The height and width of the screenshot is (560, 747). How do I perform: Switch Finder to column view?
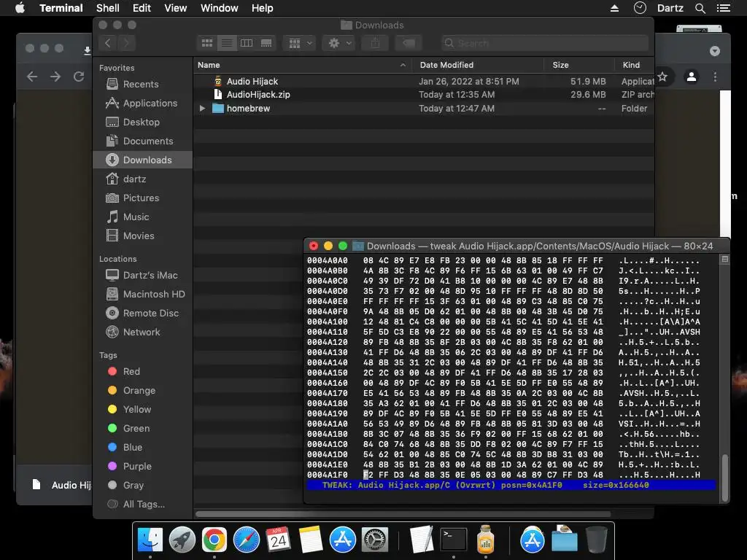click(x=247, y=43)
